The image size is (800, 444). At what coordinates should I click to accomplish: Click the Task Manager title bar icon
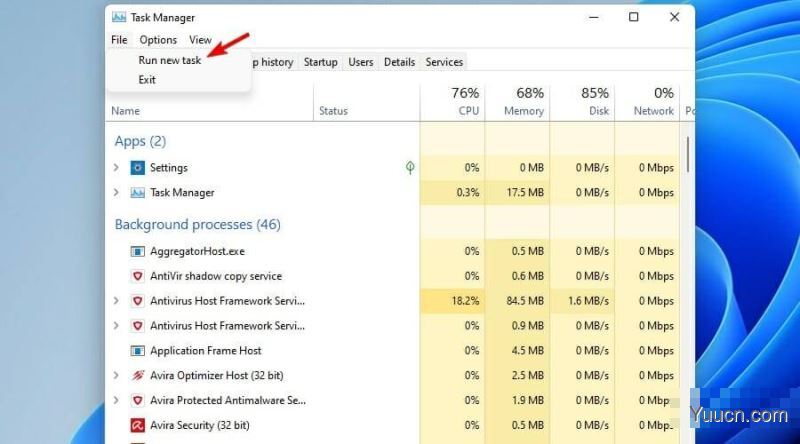(119, 17)
